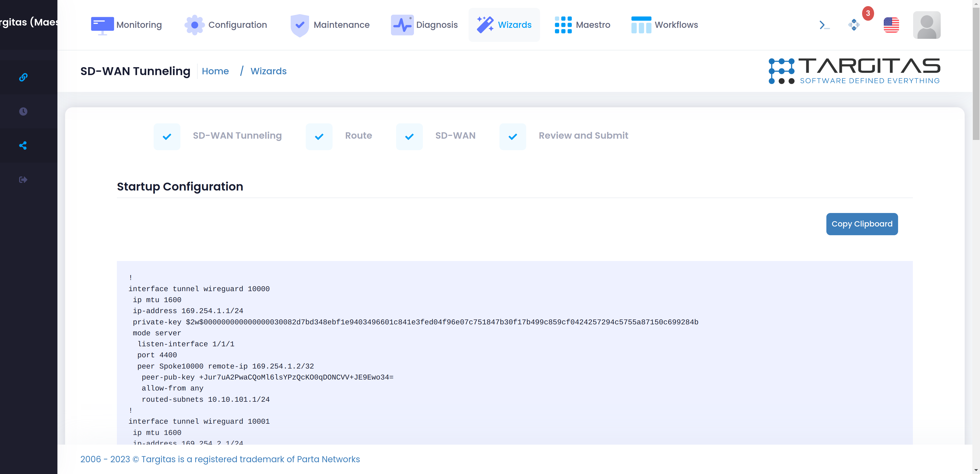Click the 'ip-address 169.254.1.1/24' line

coord(188,311)
